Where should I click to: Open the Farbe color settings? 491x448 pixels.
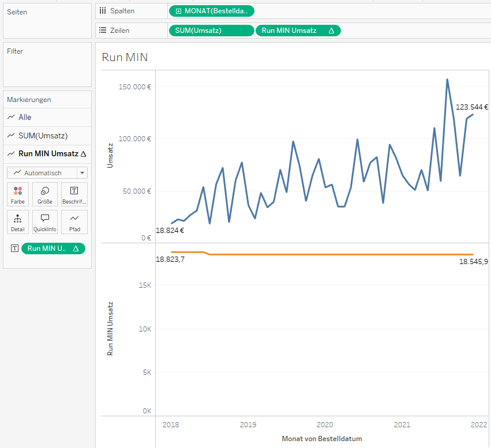click(x=18, y=194)
